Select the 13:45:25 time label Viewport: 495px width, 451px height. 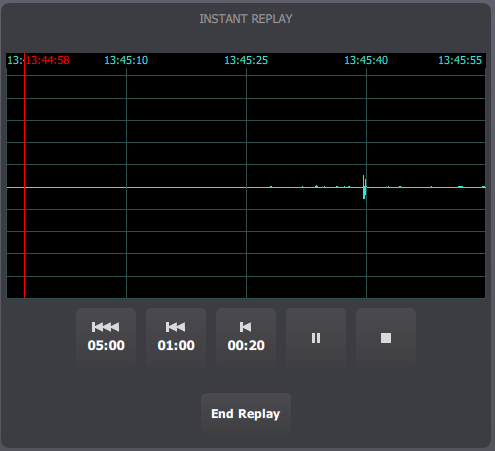tap(246, 60)
